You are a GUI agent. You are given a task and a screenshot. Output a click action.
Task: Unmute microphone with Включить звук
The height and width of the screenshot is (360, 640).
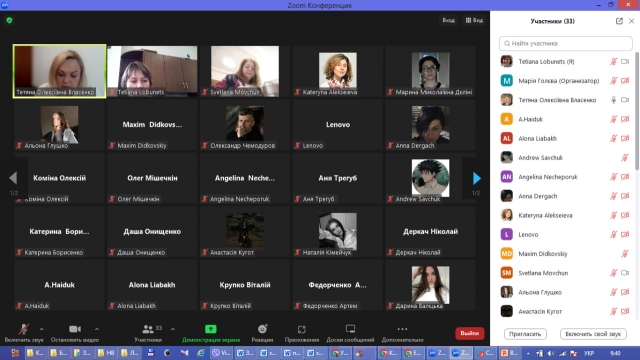(x=24, y=333)
